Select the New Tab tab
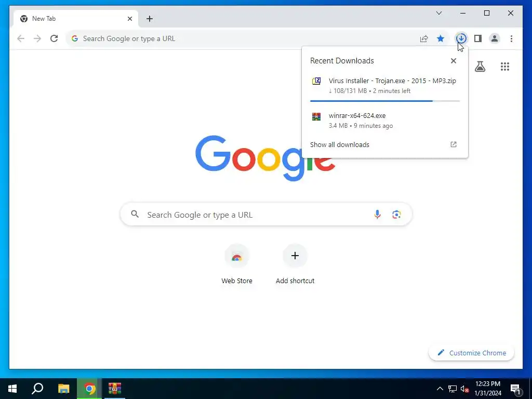The image size is (532, 399). coord(76,19)
